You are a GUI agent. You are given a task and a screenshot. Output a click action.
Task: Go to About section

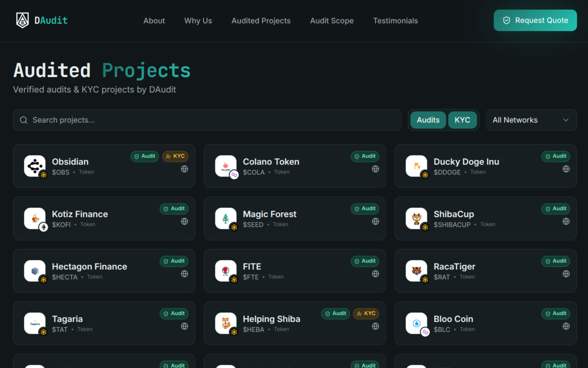pos(154,21)
